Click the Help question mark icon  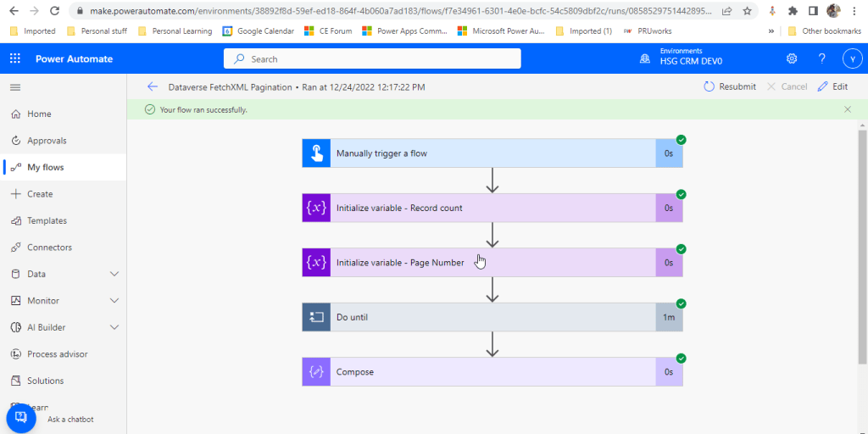821,58
